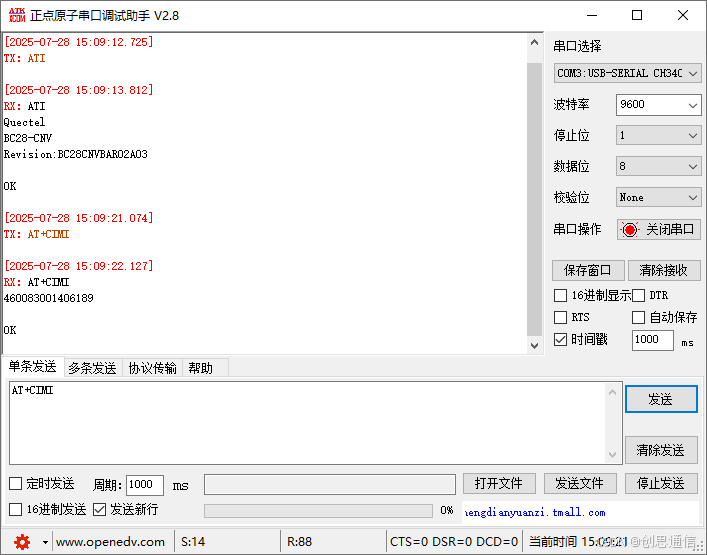
Task: Open the settings gear icon in status bar
Action: pyautogui.click(x=22, y=542)
